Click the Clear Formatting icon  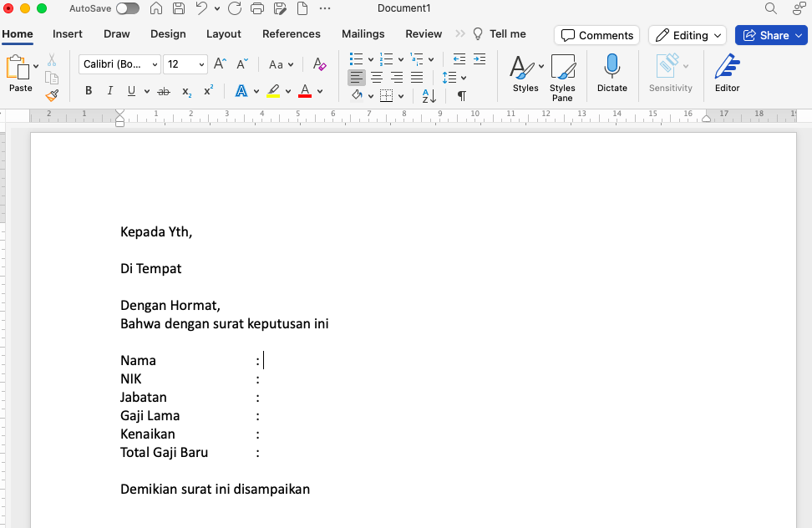point(319,64)
